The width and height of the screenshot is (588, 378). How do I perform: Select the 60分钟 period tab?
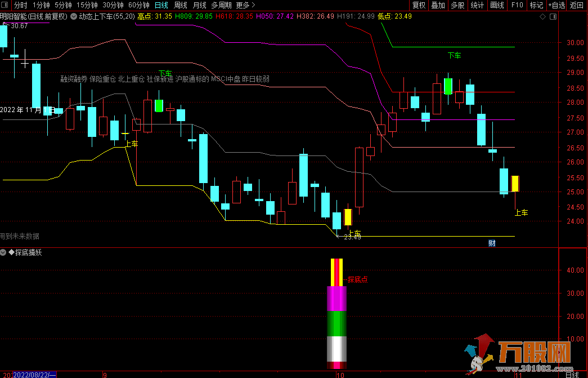(x=139, y=5)
